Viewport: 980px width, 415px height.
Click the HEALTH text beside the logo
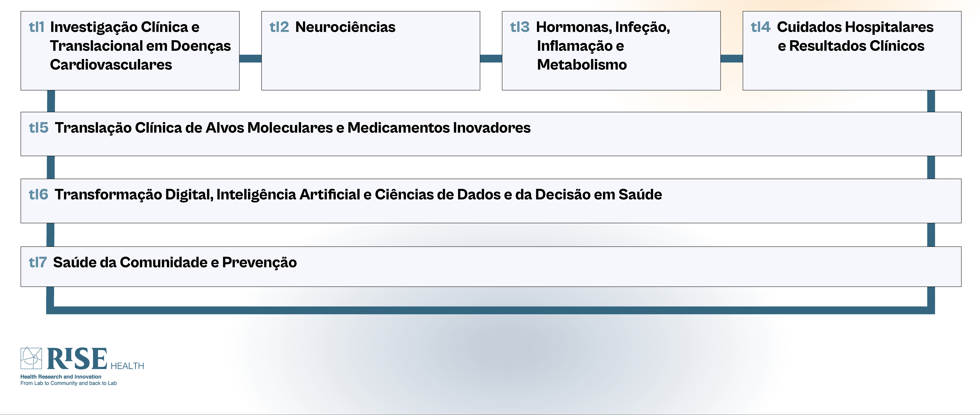[x=127, y=366]
